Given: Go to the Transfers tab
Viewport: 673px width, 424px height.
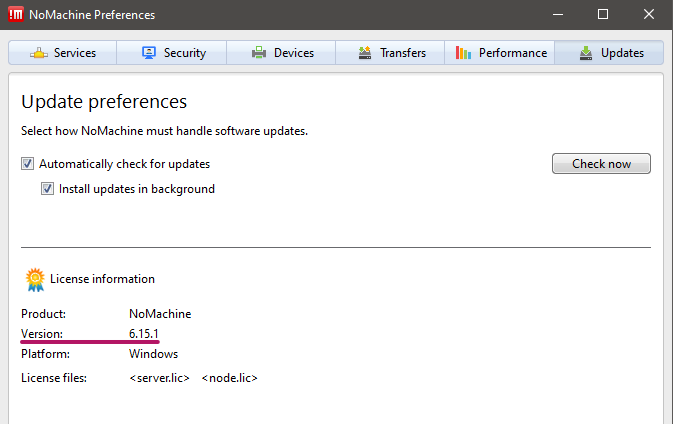Looking at the screenshot, I should tap(390, 53).
